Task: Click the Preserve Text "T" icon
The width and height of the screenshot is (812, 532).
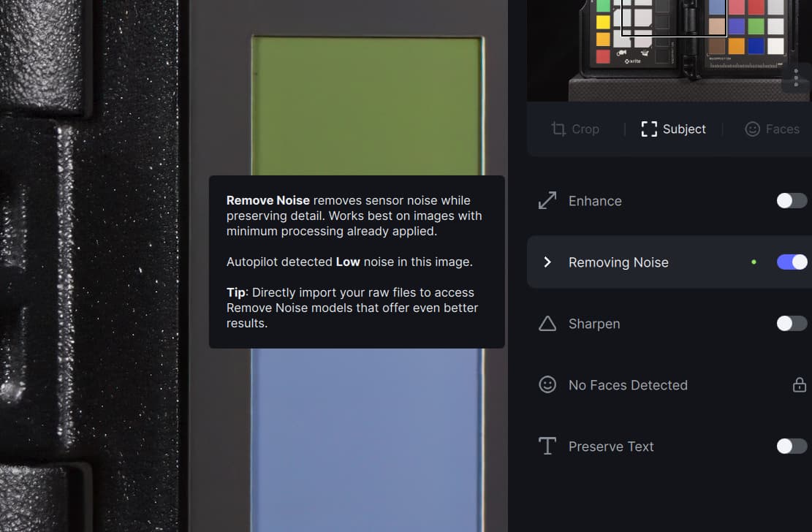Action: point(547,446)
